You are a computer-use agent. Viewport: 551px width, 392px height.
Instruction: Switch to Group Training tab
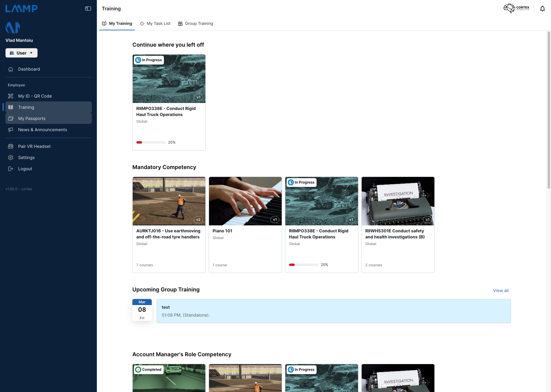[x=195, y=24]
